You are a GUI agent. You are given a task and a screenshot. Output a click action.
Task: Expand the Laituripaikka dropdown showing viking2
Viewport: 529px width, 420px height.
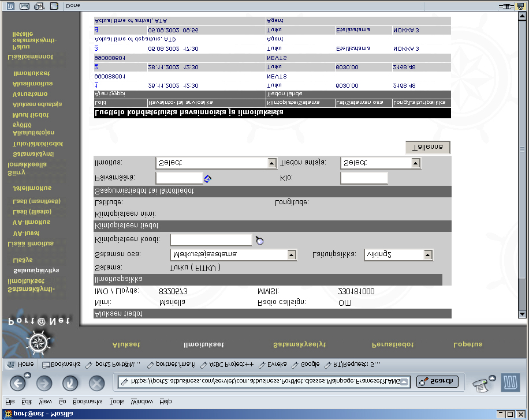pyautogui.click(x=398, y=254)
